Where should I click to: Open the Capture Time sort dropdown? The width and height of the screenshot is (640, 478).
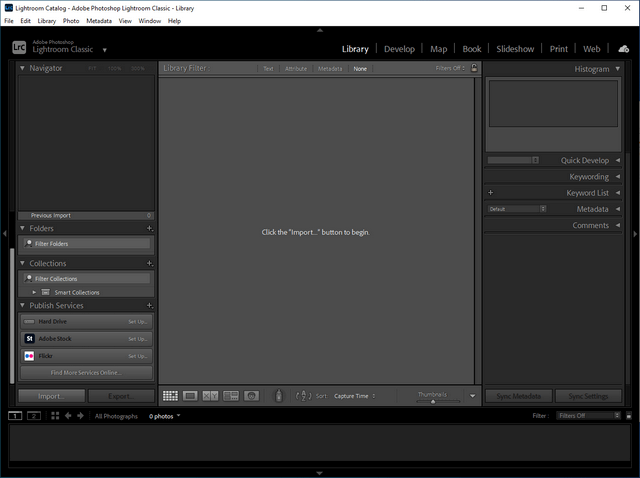pos(354,396)
